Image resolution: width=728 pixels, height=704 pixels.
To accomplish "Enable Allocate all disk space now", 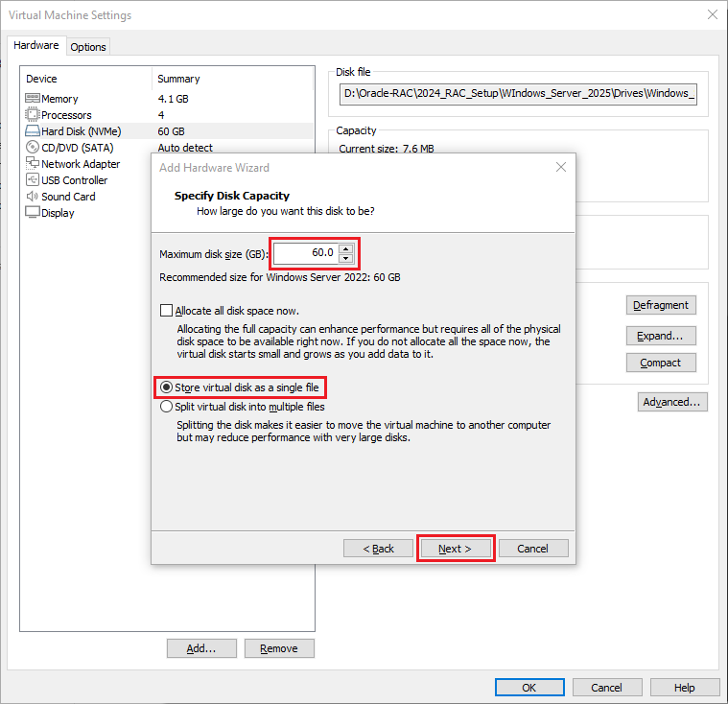I will coord(167,311).
